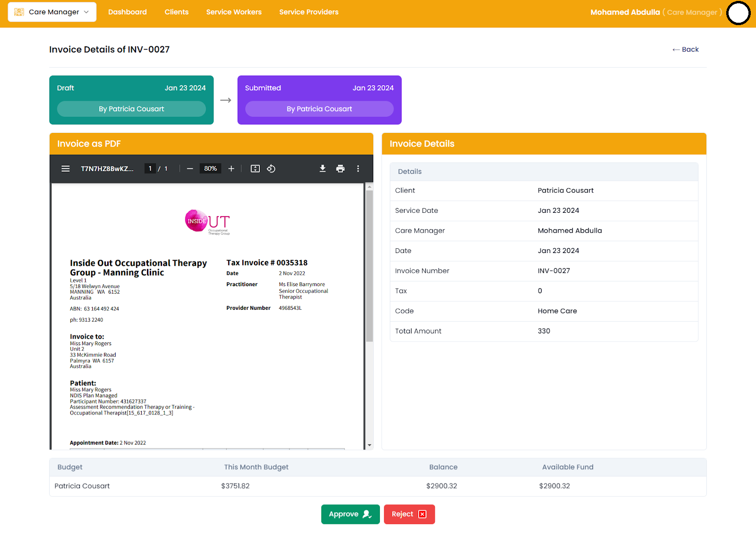The image size is (756, 533).
Task: Approve the invoice INV-0027
Action: coord(350,514)
